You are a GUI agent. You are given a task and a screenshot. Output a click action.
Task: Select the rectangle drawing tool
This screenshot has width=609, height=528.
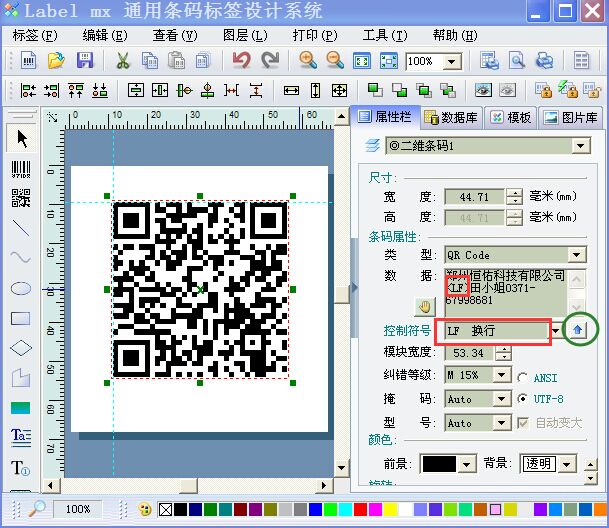21,319
